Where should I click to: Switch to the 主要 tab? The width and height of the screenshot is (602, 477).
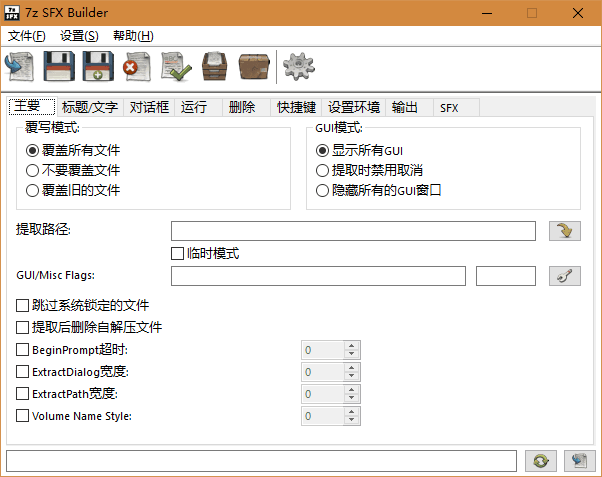[32, 106]
